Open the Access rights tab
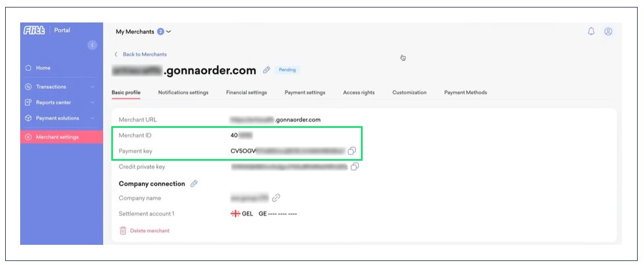The height and width of the screenshot is (265, 644). pos(359,93)
